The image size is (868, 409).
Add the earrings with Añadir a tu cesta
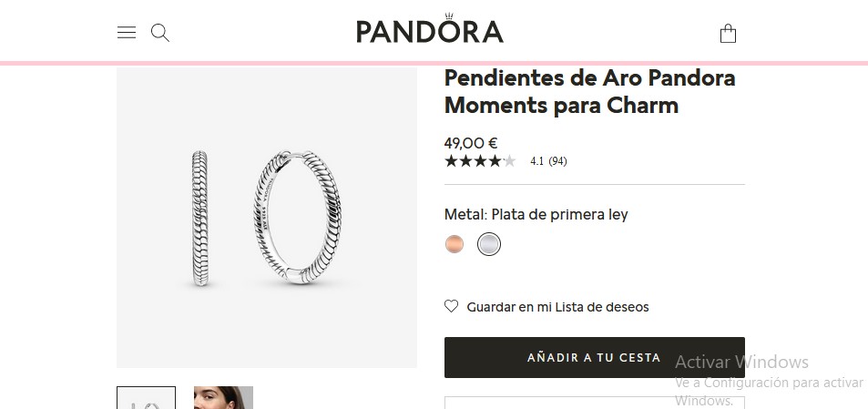tap(594, 357)
